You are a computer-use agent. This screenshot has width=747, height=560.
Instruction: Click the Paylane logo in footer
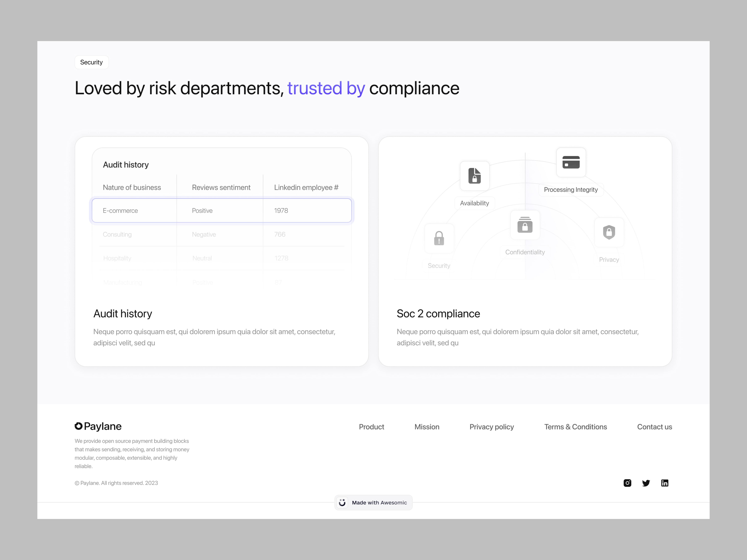click(98, 426)
